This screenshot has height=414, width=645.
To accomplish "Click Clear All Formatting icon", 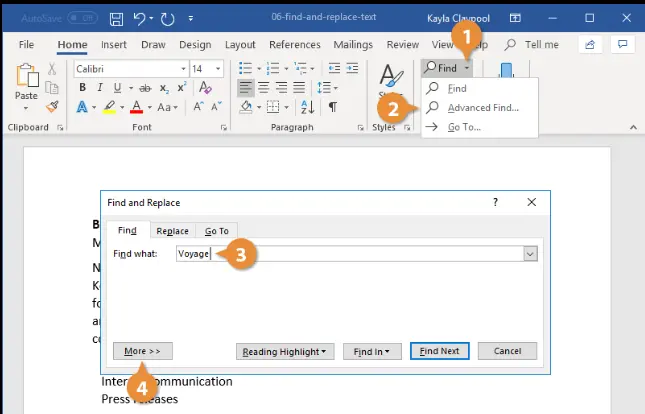I will 205,88.
